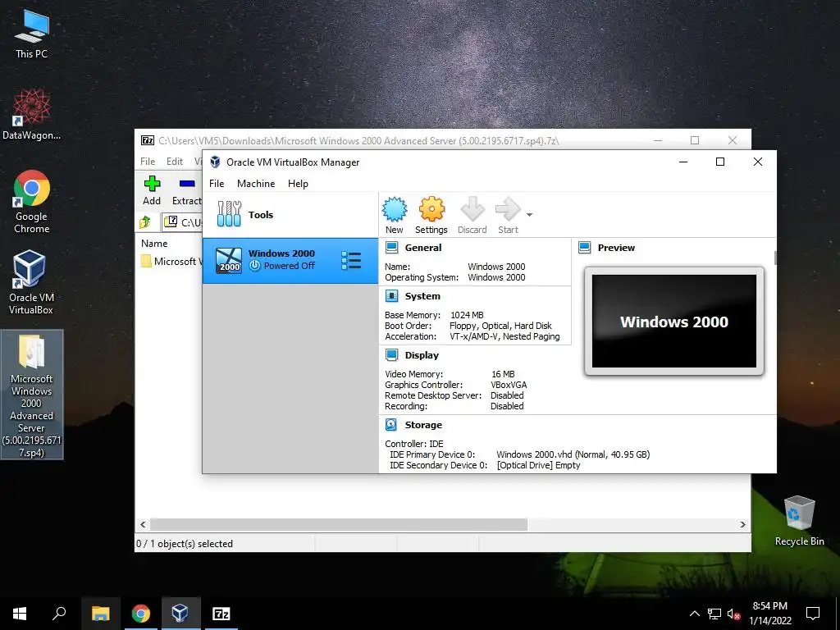Click the Display section header
Image resolution: width=840 pixels, height=630 pixels.
point(422,354)
